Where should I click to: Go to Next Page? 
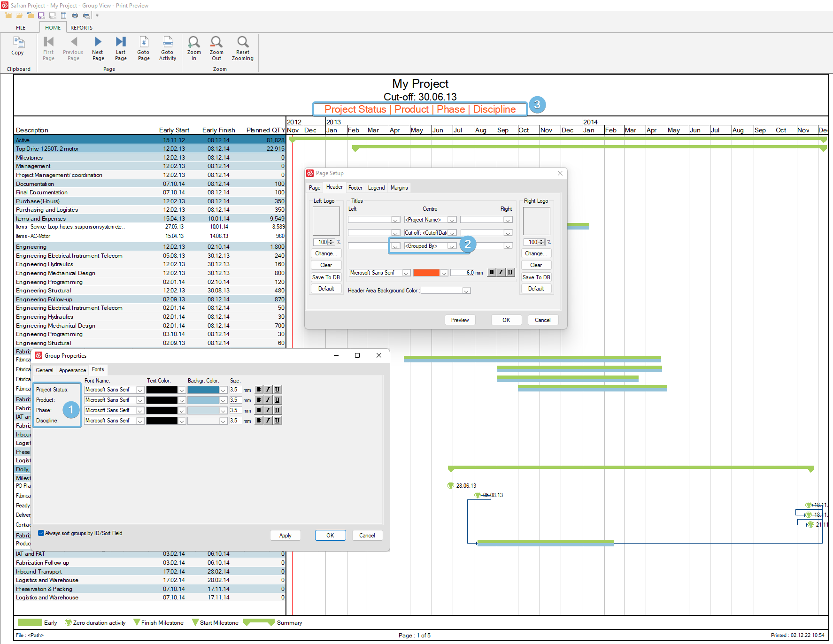[98, 48]
